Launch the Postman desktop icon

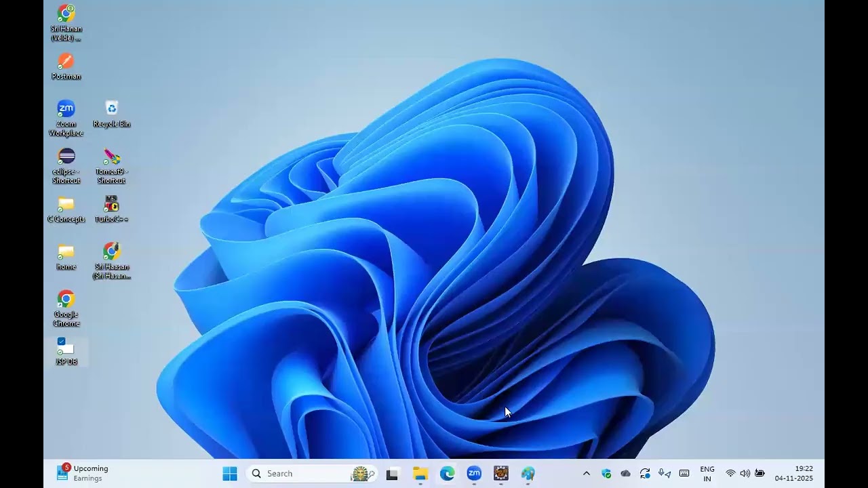(x=66, y=66)
